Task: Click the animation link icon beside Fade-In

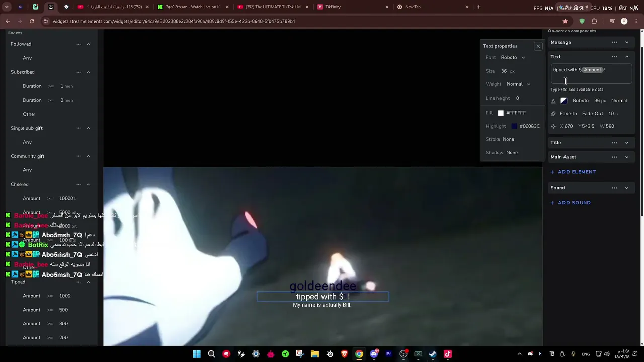Action: coord(553,114)
